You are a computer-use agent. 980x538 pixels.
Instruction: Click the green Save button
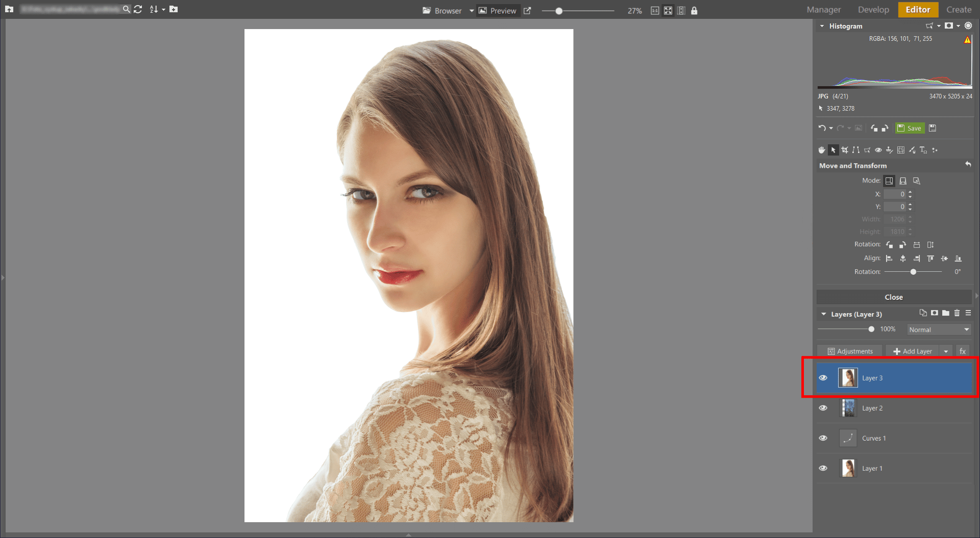[x=910, y=128]
